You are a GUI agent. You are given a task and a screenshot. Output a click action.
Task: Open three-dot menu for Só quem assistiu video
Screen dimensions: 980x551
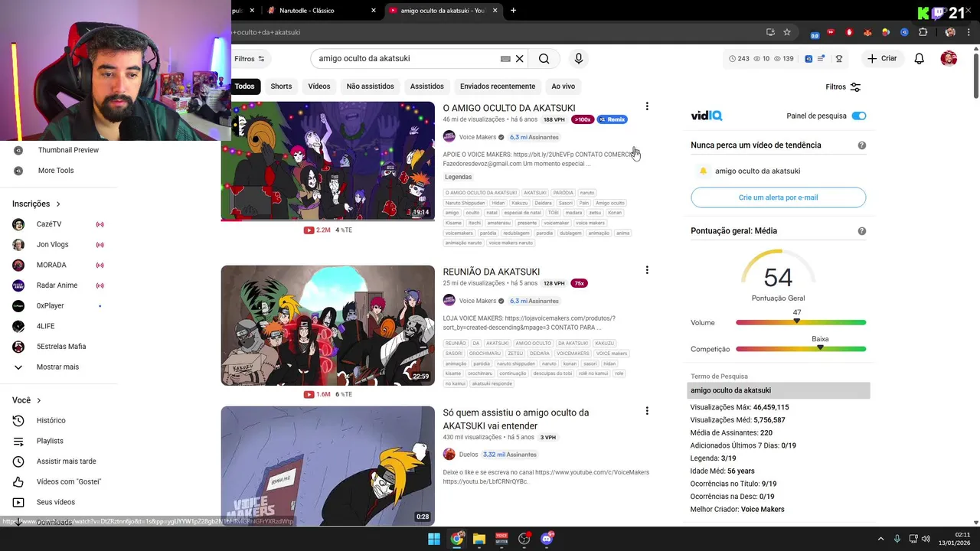pos(647,411)
